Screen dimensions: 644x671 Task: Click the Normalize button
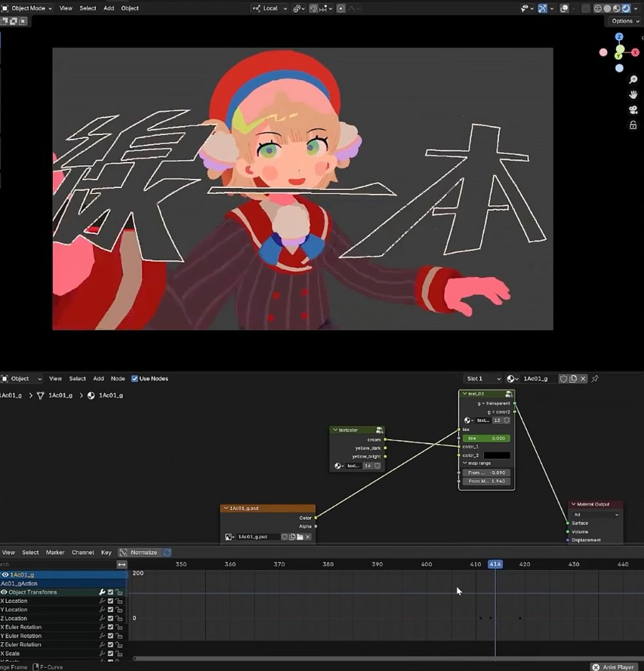143,552
